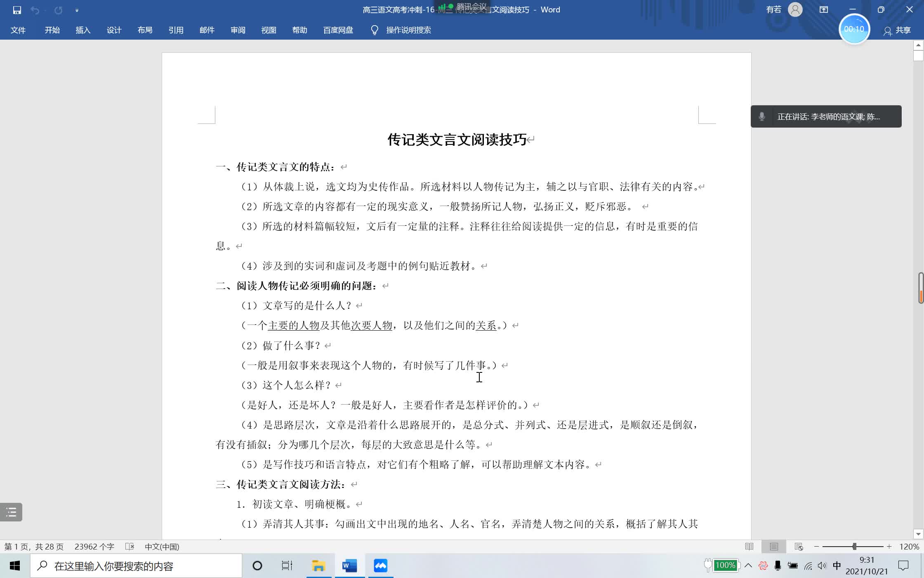924x578 pixels.
Task: Open File Explorer from the taskbar
Action: pyautogui.click(x=318, y=566)
